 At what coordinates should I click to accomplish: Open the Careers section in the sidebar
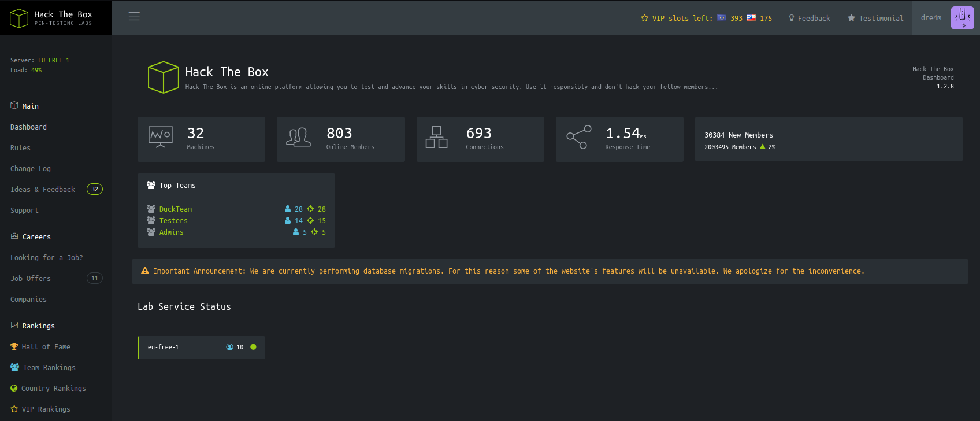pyautogui.click(x=36, y=237)
